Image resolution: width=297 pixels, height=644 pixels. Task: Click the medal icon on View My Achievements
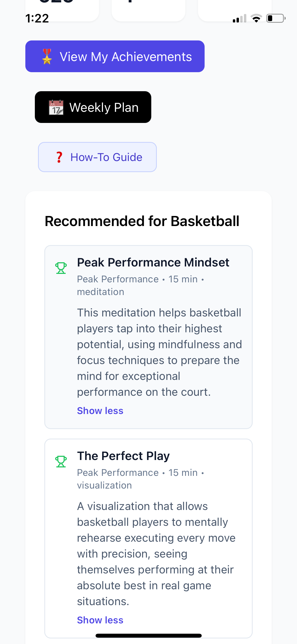tap(47, 56)
